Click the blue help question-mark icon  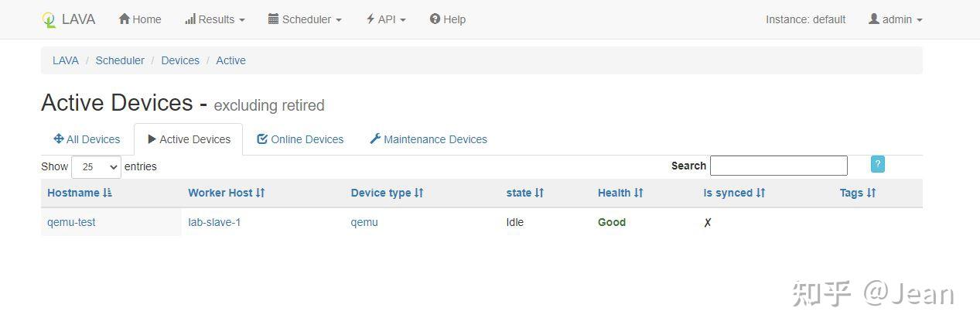pos(877,164)
